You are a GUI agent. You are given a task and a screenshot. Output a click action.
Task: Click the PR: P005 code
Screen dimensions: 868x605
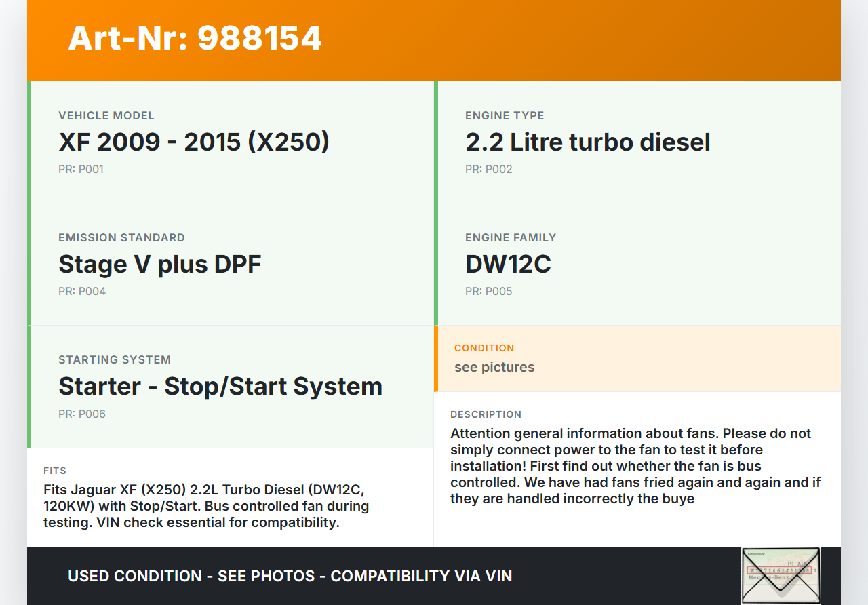click(488, 291)
